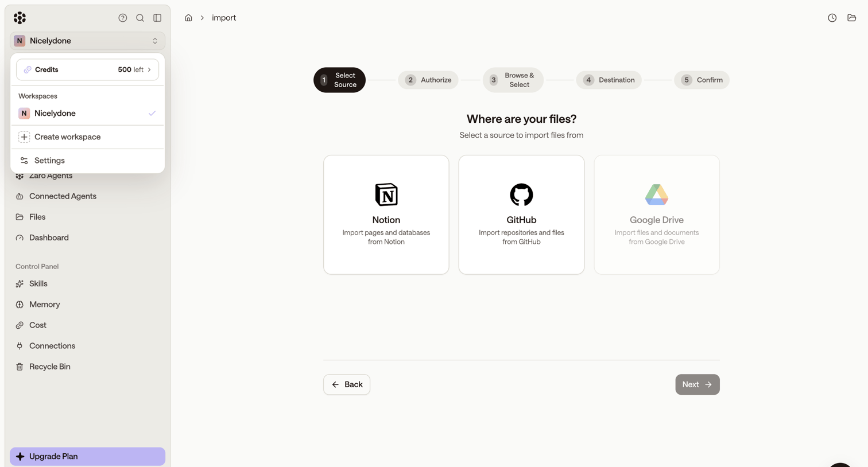Viewport: 868px width, 467px height.
Task: Select the checked Nicelydone workspace checkmark
Action: tap(152, 114)
